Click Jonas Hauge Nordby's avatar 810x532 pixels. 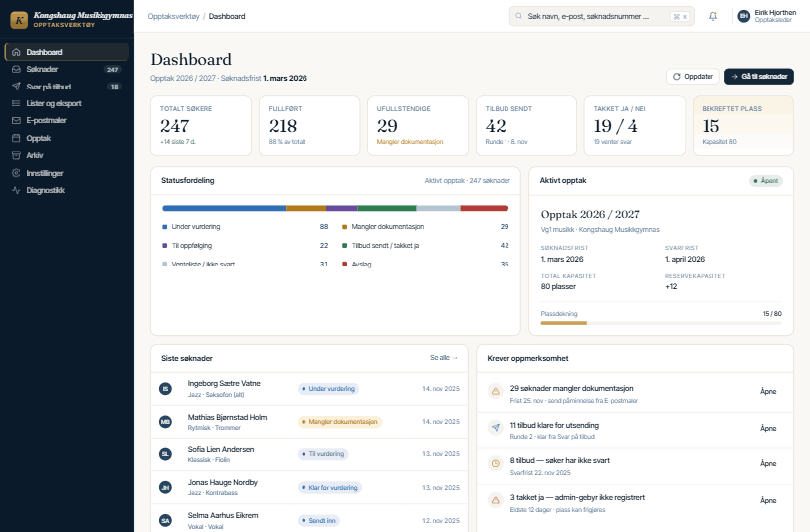point(165,487)
